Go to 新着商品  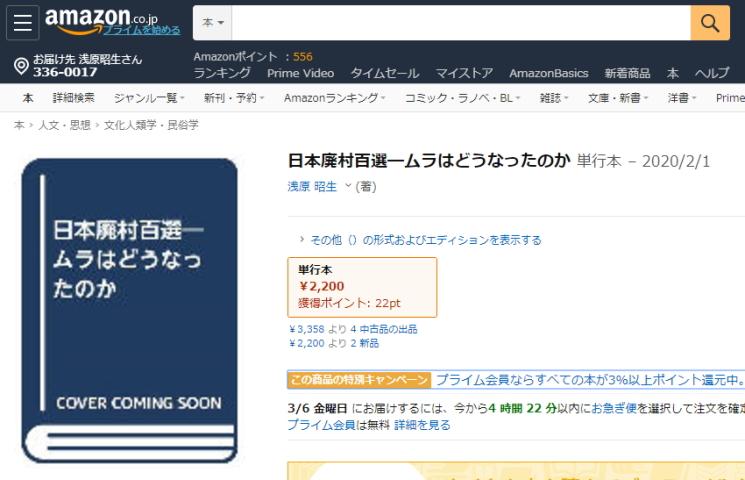pyautogui.click(x=627, y=73)
